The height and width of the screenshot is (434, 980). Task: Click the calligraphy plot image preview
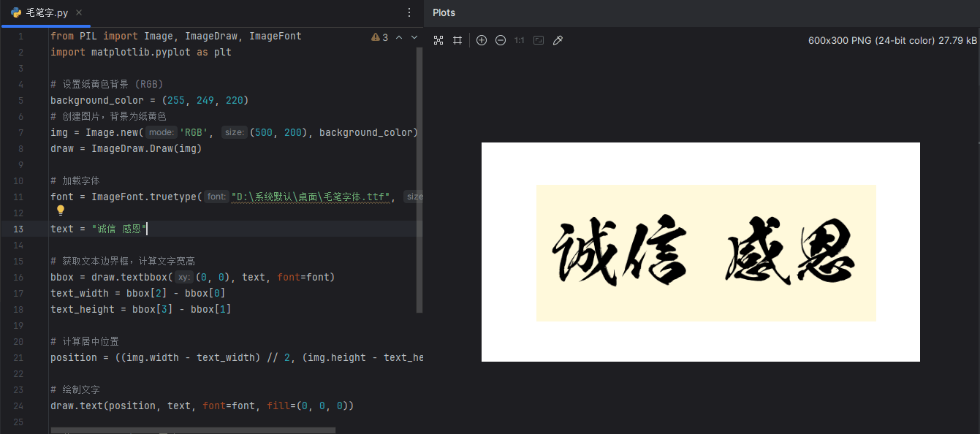pyautogui.click(x=700, y=252)
